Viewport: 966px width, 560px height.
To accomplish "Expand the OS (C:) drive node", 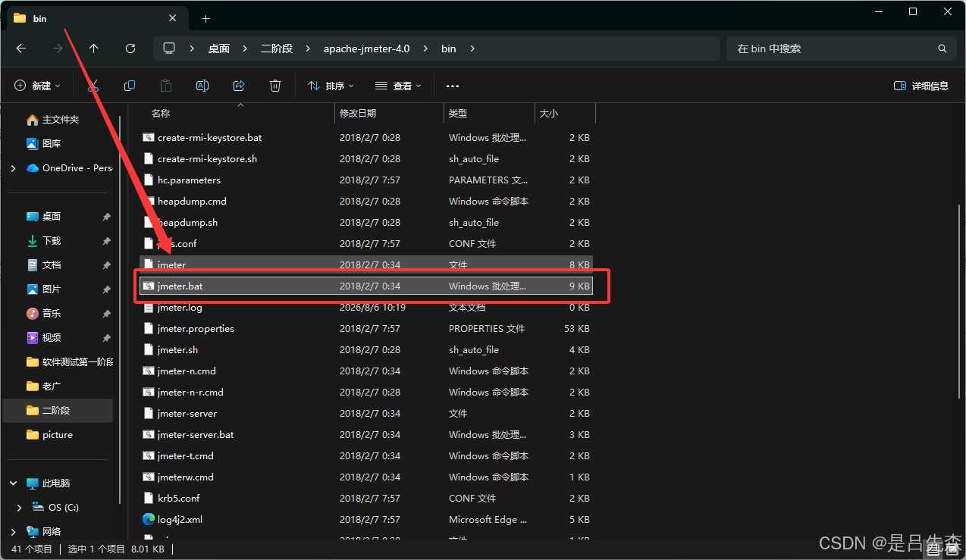I will [x=20, y=508].
